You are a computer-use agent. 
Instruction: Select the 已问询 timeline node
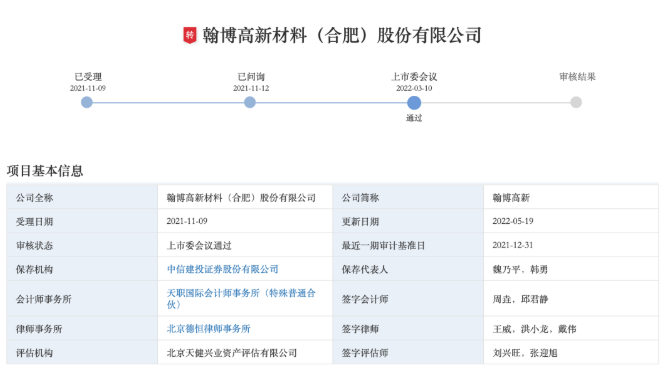250,102
